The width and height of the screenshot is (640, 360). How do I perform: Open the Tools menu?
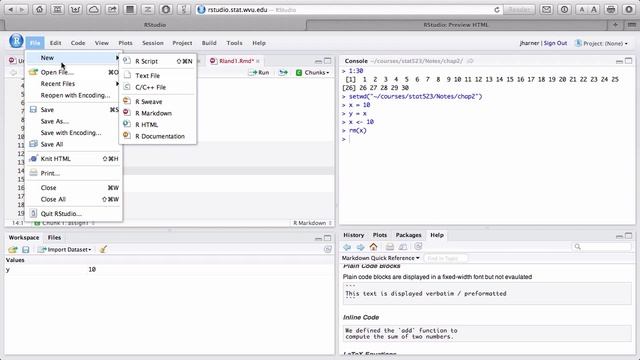(x=234, y=43)
